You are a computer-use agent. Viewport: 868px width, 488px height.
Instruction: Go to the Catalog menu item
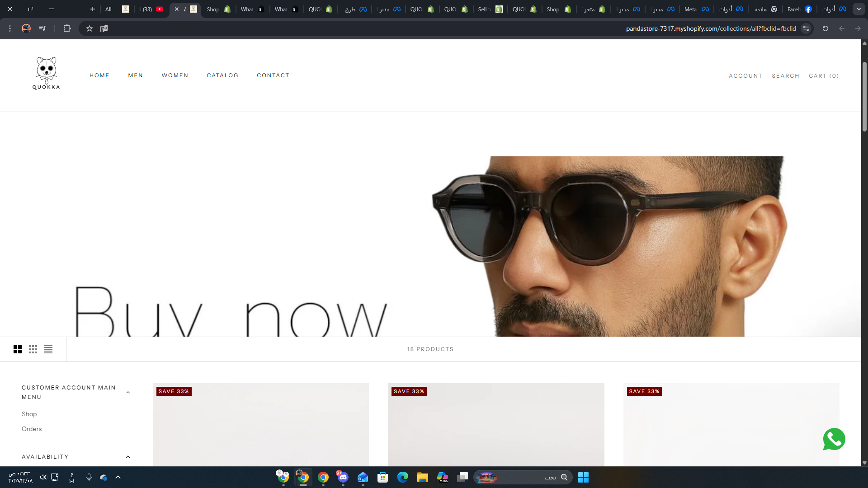(x=222, y=75)
